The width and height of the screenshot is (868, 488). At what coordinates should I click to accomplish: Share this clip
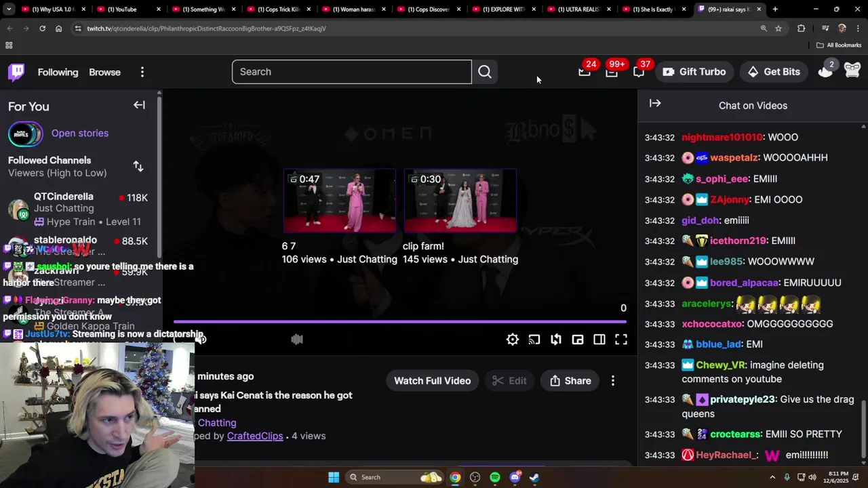tap(570, 381)
